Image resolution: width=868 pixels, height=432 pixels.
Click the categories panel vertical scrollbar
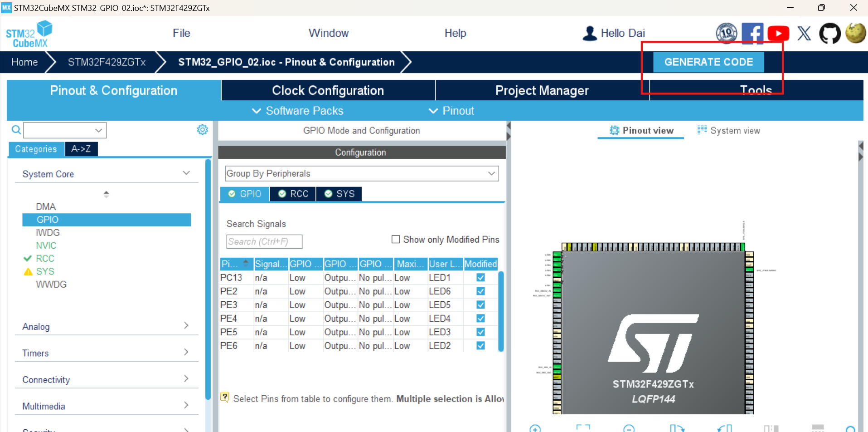pyautogui.click(x=208, y=279)
